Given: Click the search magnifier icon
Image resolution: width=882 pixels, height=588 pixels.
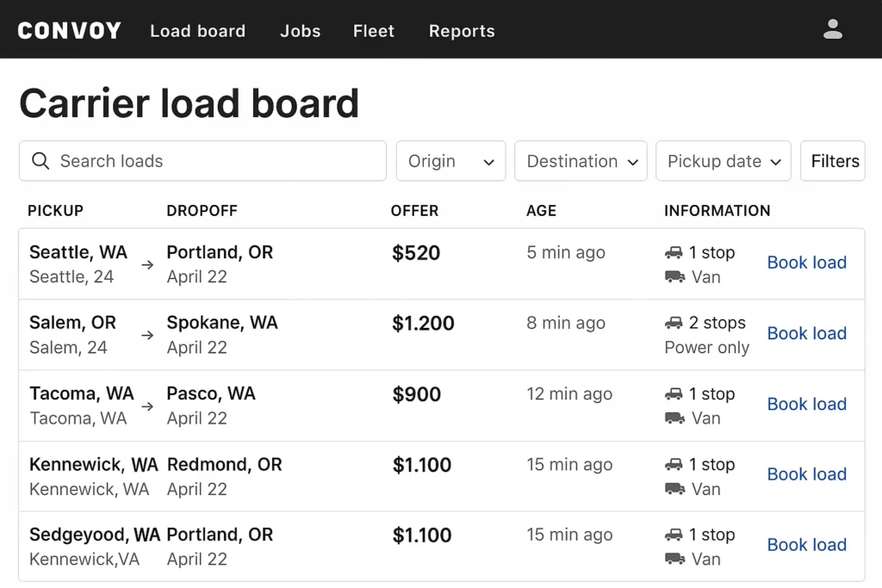Looking at the screenshot, I should tap(40, 161).
